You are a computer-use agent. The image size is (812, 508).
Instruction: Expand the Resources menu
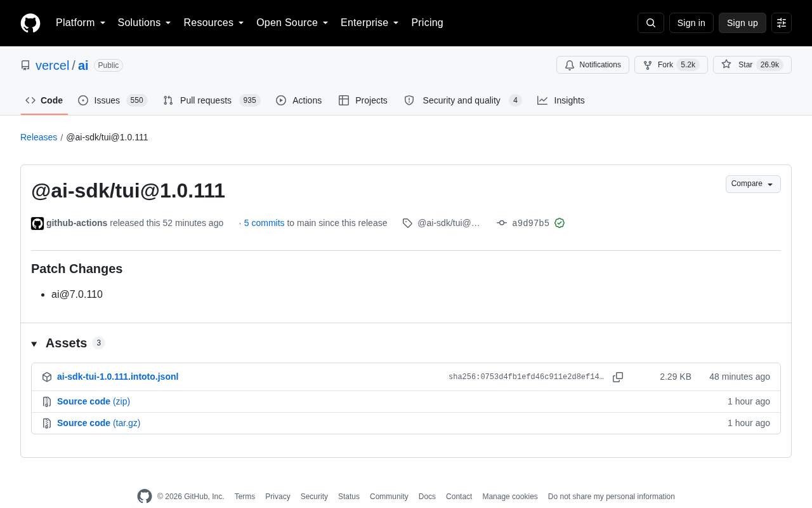click(x=214, y=23)
